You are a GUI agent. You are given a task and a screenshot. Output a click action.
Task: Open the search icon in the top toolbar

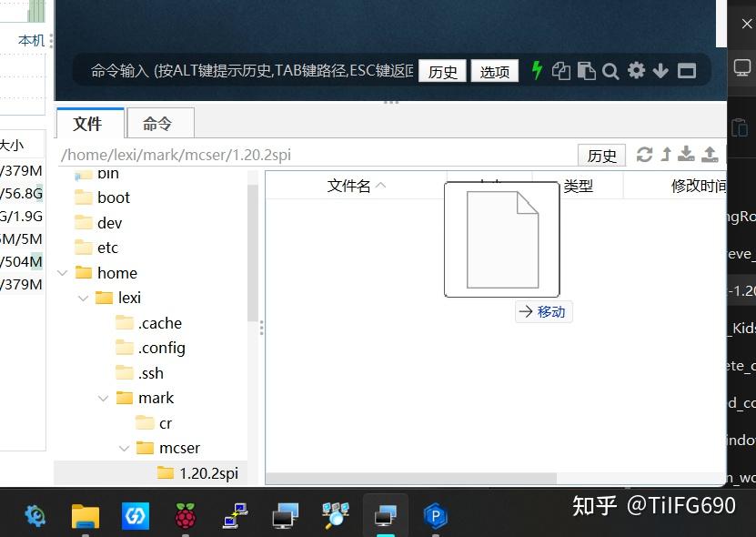(x=610, y=70)
